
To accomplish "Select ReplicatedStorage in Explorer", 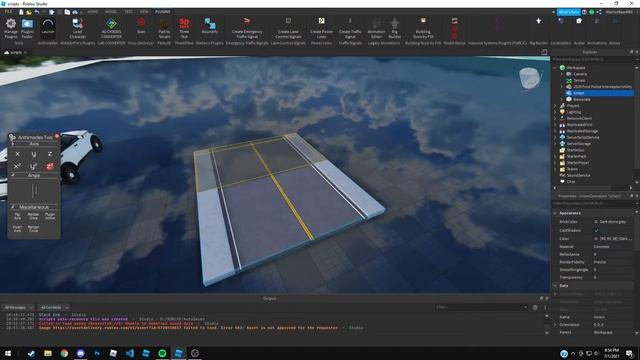I will click(x=582, y=131).
